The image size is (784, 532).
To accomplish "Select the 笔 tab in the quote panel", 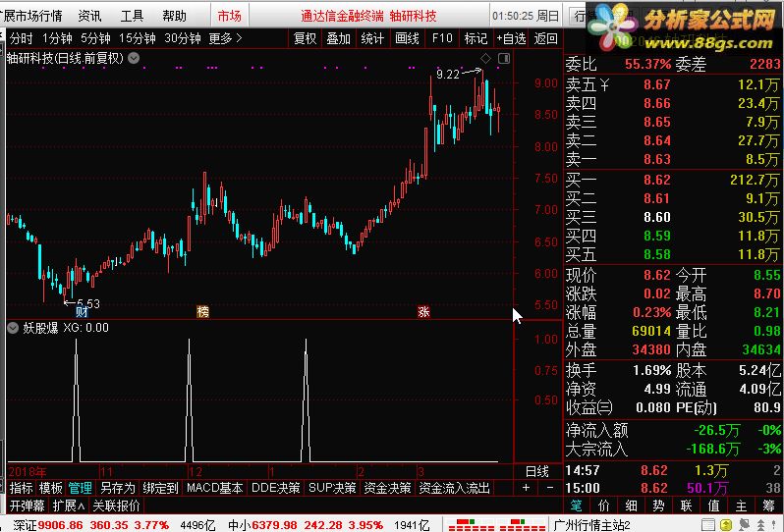I will [x=576, y=505].
